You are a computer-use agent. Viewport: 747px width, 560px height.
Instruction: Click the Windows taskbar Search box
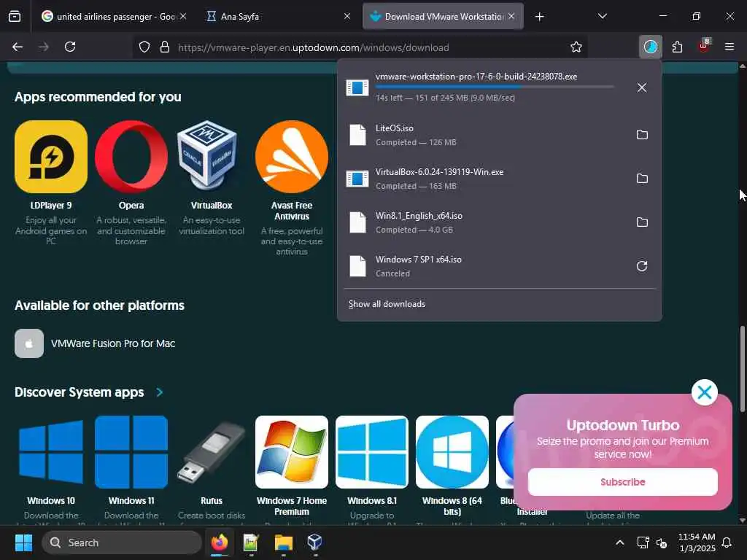pos(122,542)
